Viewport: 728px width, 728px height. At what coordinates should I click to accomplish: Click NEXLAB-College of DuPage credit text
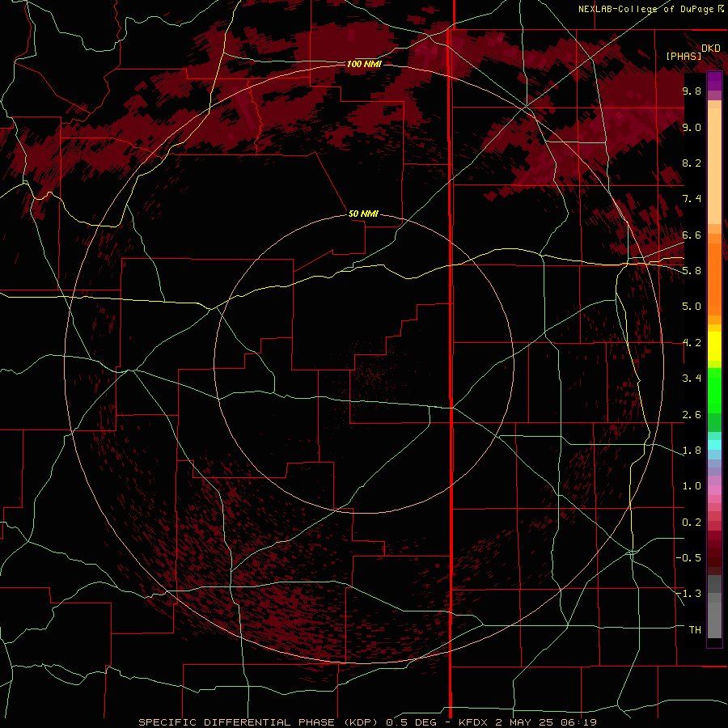click(x=645, y=9)
